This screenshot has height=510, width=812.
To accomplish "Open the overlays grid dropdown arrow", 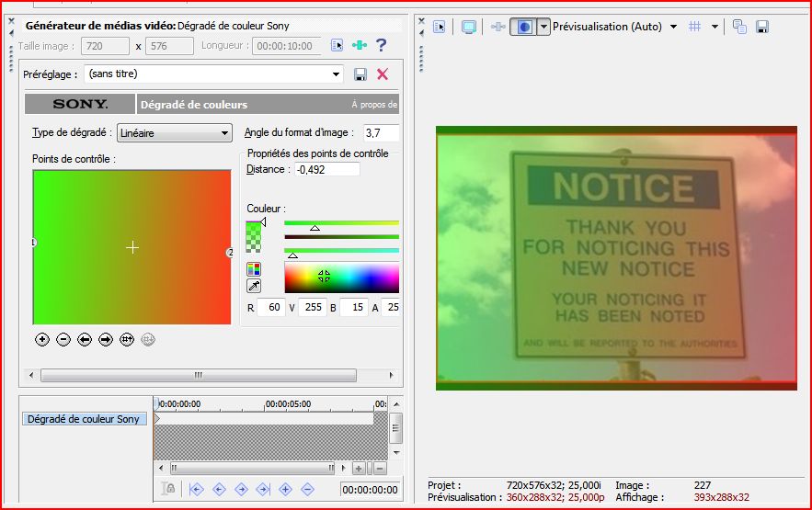I will [x=715, y=27].
